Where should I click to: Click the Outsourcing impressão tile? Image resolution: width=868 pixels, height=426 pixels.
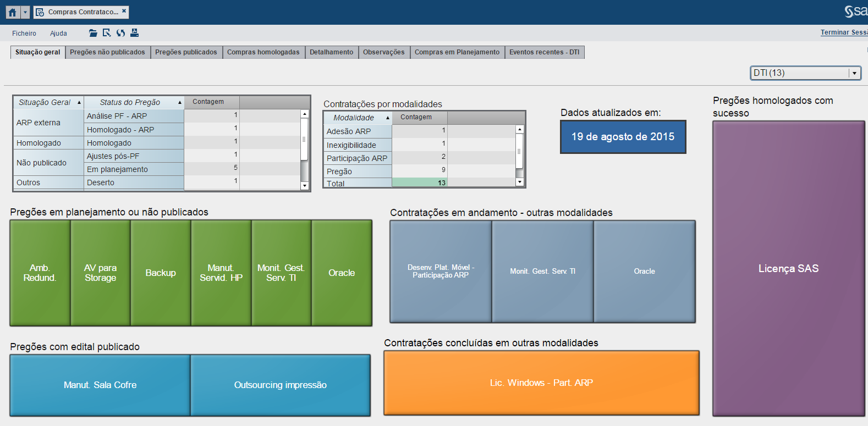pos(281,385)
